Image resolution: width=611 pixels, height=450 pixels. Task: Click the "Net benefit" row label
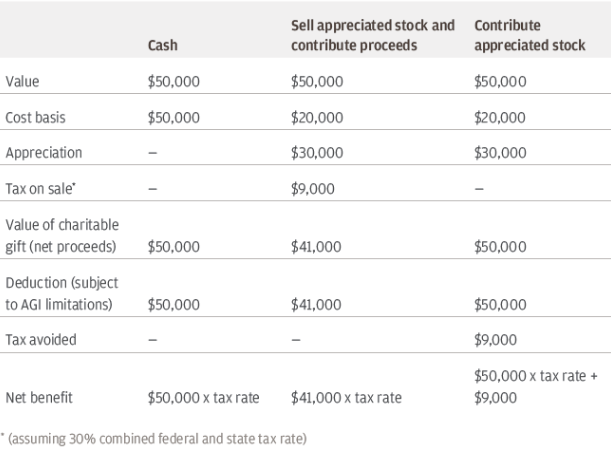click(41, 398)
